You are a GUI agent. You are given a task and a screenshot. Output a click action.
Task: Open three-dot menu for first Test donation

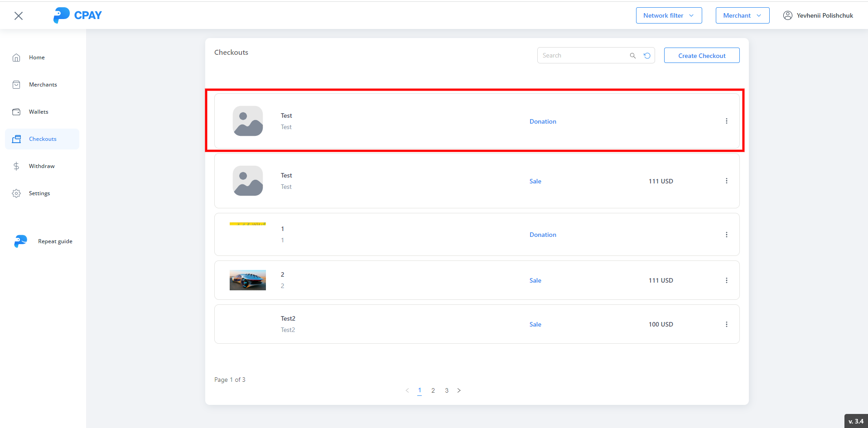726,121
